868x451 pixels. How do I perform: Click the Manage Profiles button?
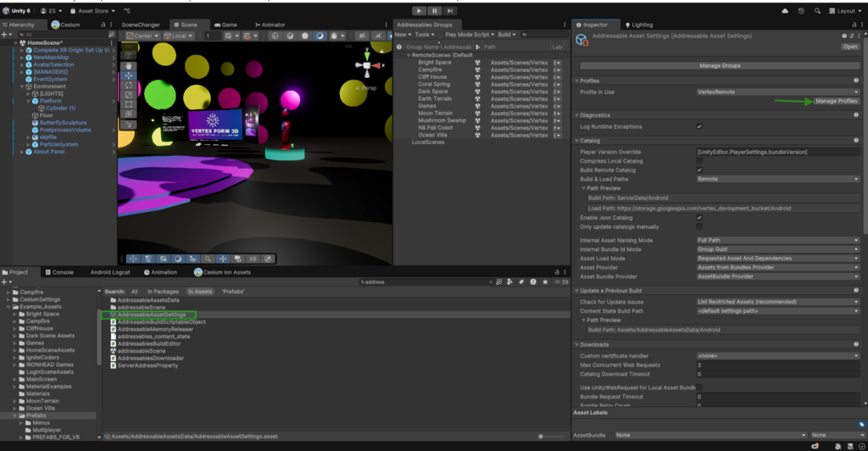(x=836, y=101)
